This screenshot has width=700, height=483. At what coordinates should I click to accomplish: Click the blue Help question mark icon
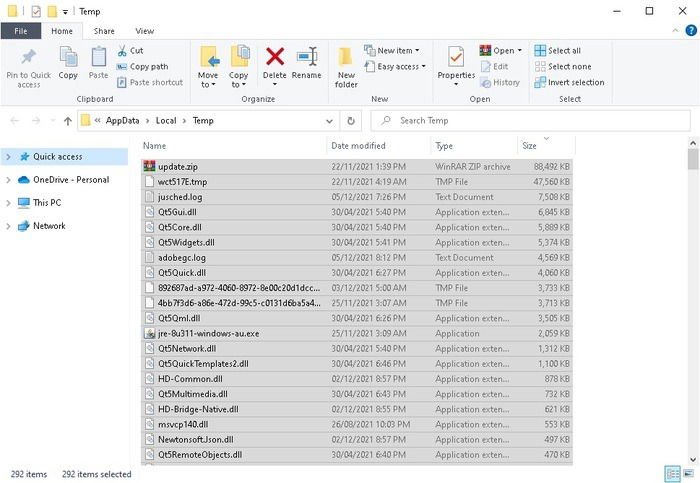691,30
